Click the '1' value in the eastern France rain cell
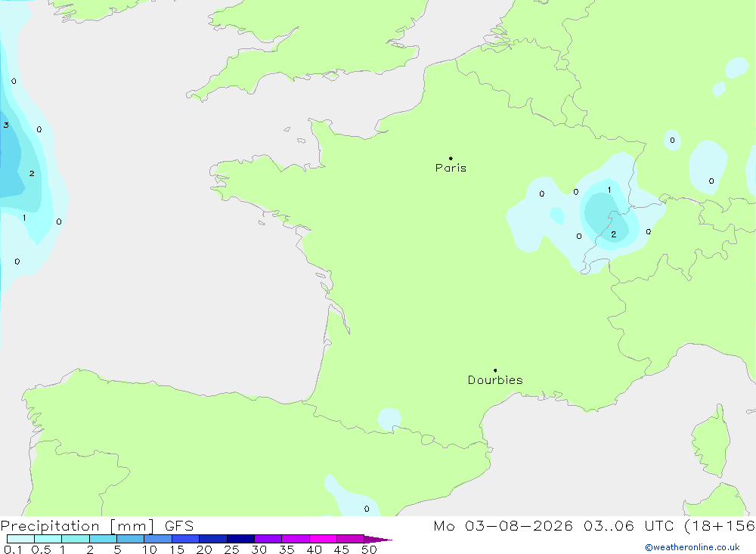Image resolution: width=756 pixels, height=554 pixels. click(609, 190)
